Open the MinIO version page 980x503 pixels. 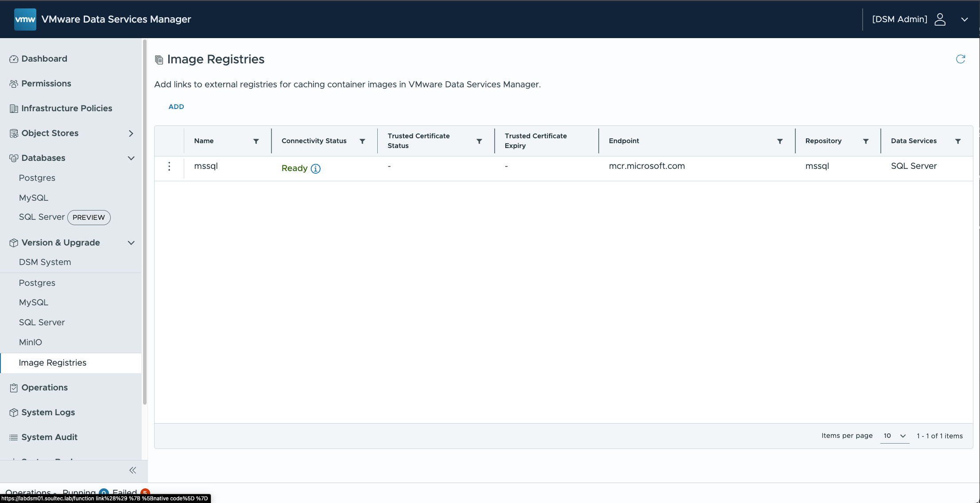[x=31, y=342]
